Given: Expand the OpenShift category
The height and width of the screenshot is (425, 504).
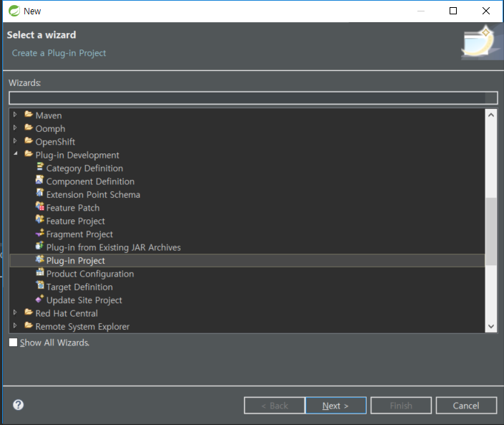Looking at the screenshot, I should pyautogui.click(x=15, y=141).
